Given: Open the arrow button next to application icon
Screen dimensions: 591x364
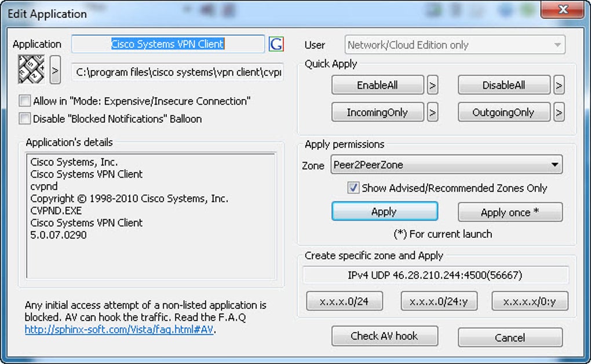Looking at the screenshot, I should pos(55,69).
